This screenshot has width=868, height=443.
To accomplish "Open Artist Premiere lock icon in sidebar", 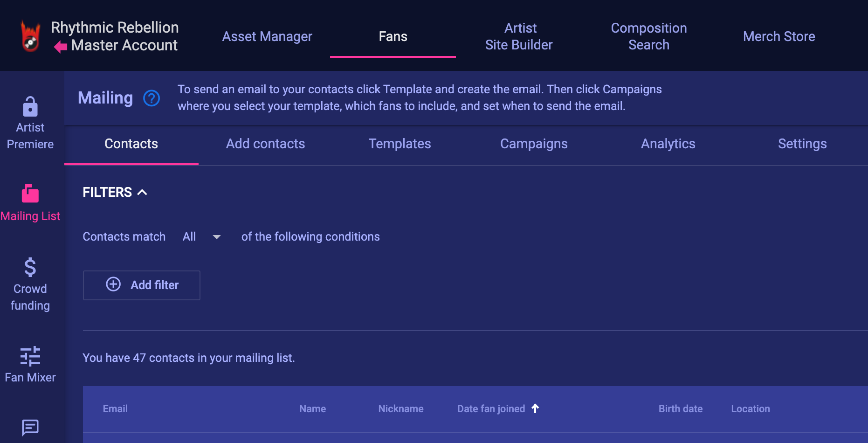I will pos(30,106).
